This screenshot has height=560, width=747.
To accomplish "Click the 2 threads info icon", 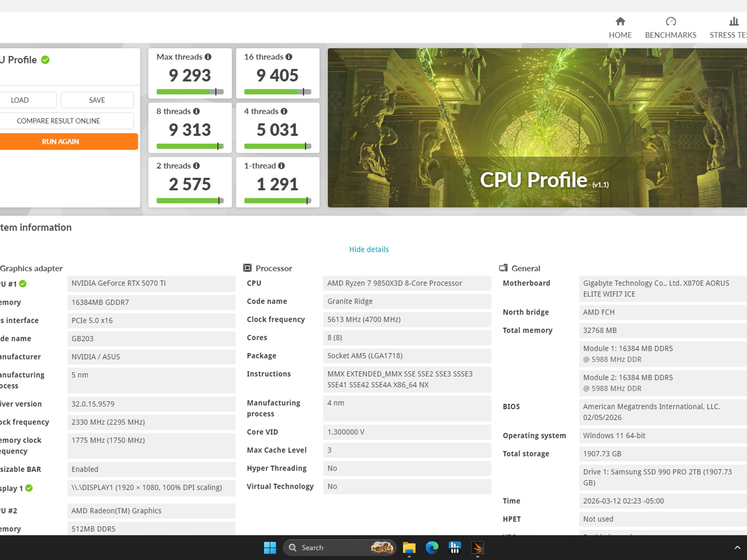I will click(x=196, y=166).
